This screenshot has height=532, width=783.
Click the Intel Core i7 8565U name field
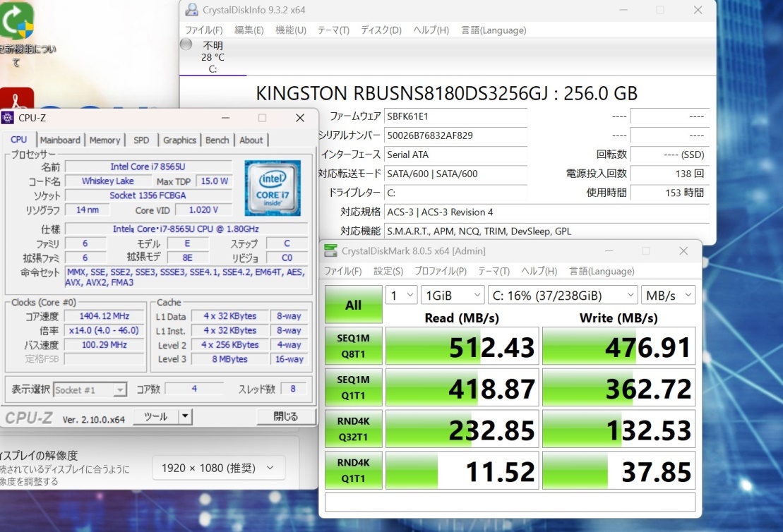148,167
